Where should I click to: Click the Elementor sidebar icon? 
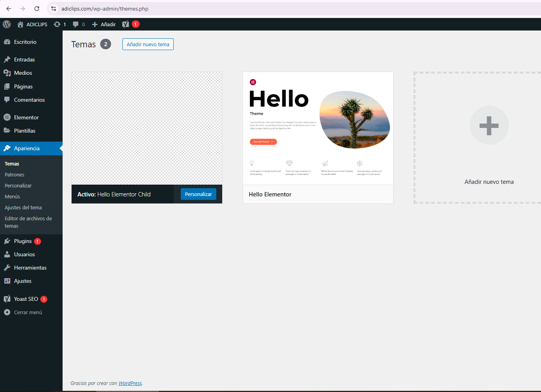(x=7, y=117)
